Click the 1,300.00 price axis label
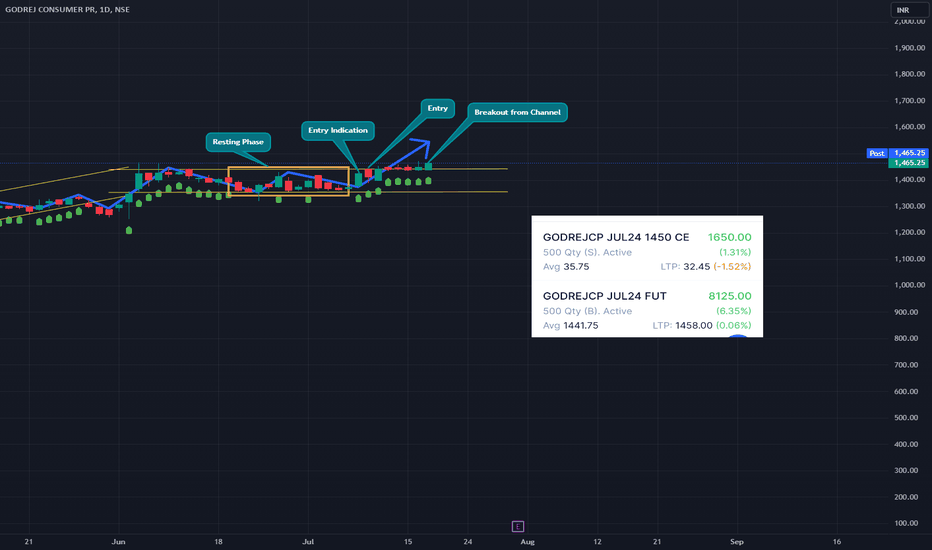 (x=909, y=206)
